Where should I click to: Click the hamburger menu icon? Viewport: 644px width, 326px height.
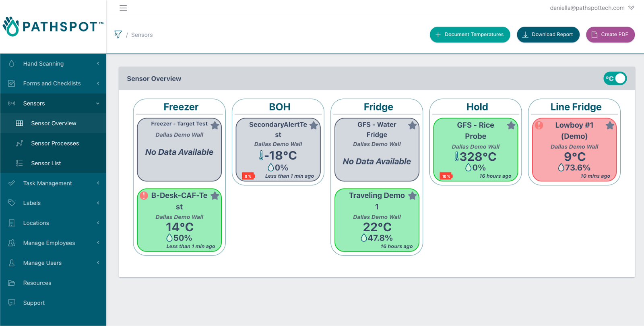(123, 8)
